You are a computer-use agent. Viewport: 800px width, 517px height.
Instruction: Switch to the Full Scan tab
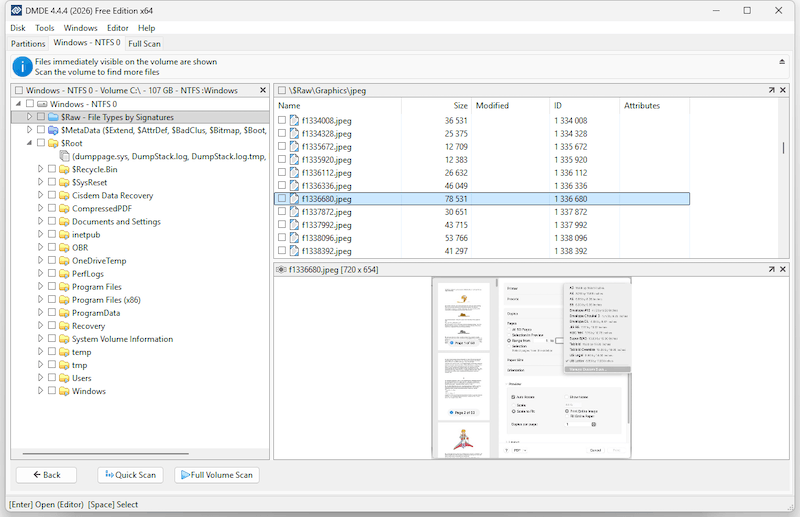coord(144,44)
